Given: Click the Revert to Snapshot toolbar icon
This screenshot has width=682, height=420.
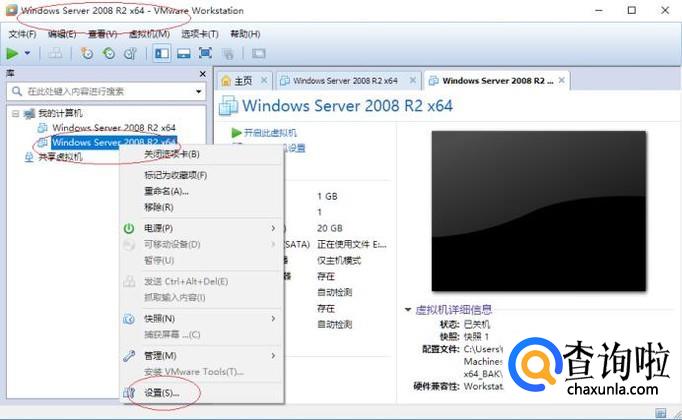Looking at the screenshot, I should [x=109, y=53].
